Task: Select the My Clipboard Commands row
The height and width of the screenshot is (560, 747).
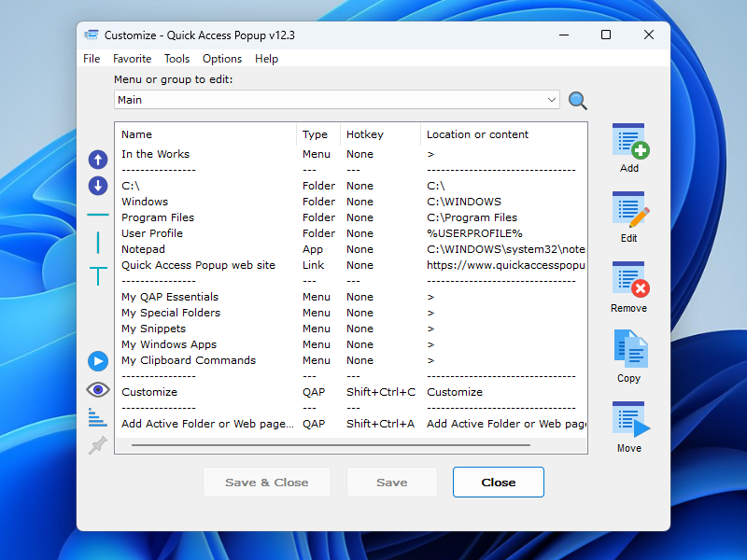Action: point(351,360)
